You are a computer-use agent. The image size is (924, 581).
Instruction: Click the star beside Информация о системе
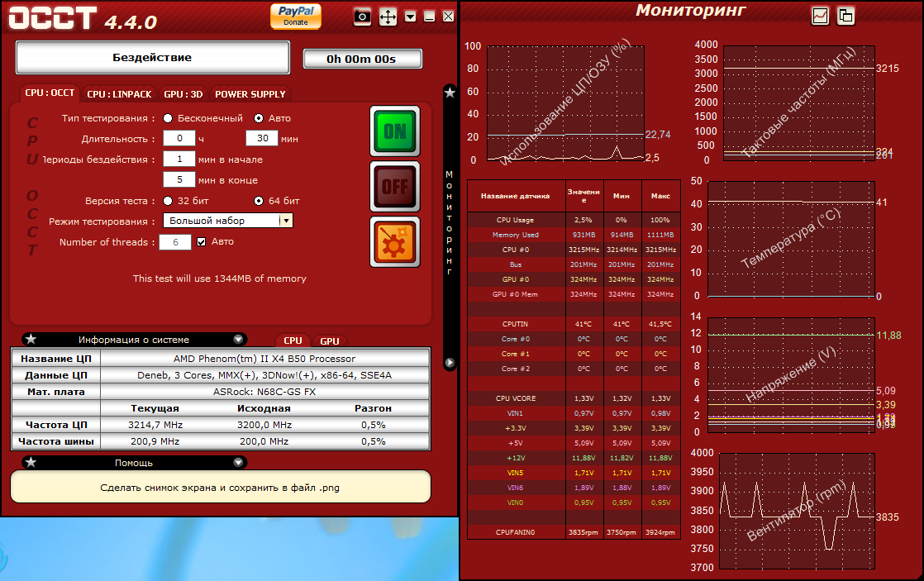click(31, 340)
